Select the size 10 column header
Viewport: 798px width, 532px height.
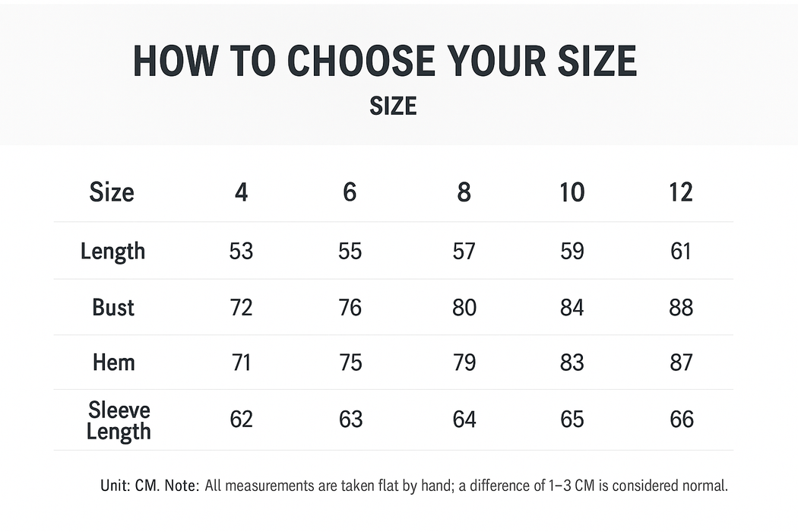[572, 193]
